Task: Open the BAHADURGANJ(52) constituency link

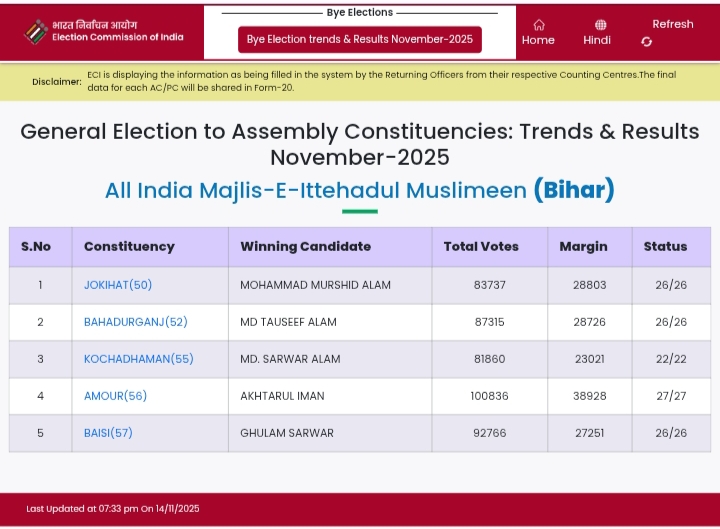Action: pos(136,322)
